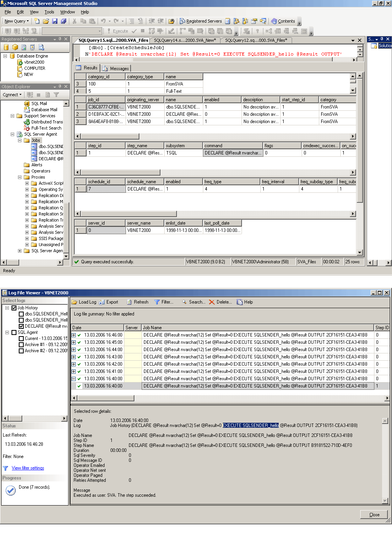The height and width of the screenshot is (550, 392).
Task: Click the View filter settings link
Action: pyautogui.click(x=28, y=468)
